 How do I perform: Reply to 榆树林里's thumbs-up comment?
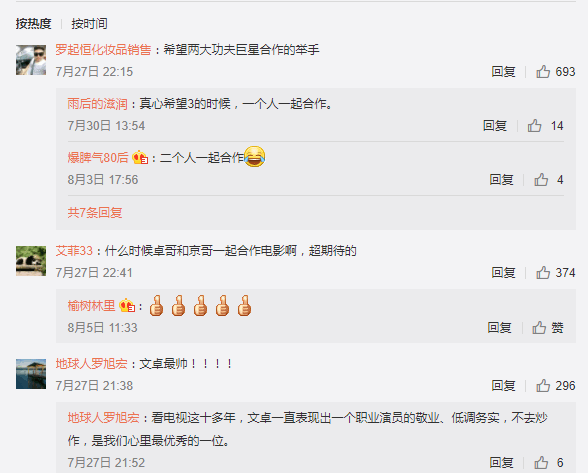[x=499, y=327]
